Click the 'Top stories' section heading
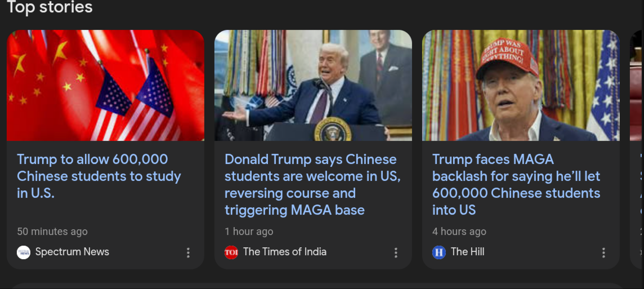 (x=50, y=7)
